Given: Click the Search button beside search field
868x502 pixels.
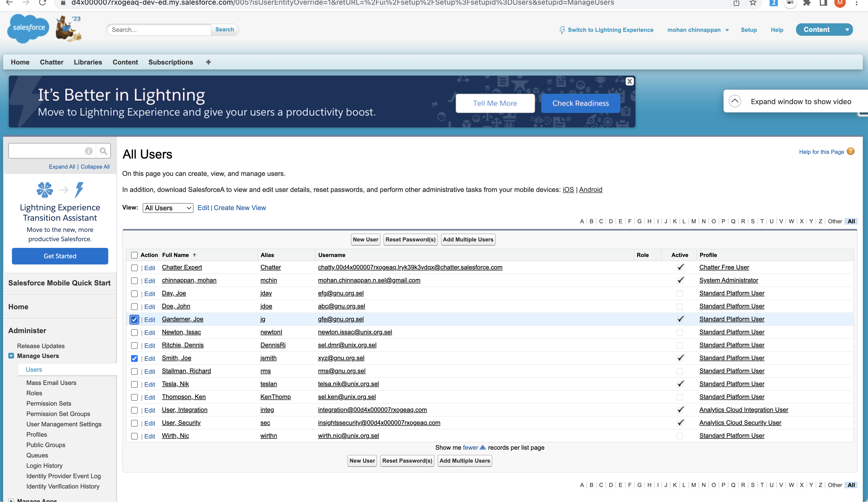Looking at the screenshot, I should click(225, 30).
